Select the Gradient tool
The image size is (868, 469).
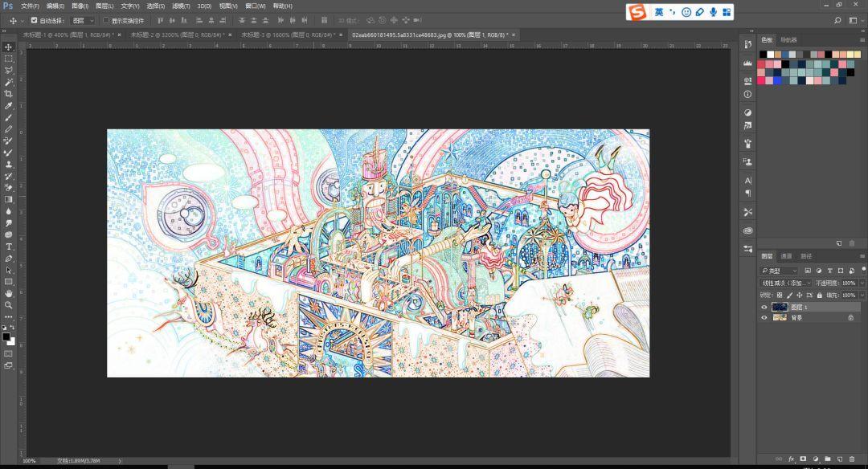click(8, 199)
